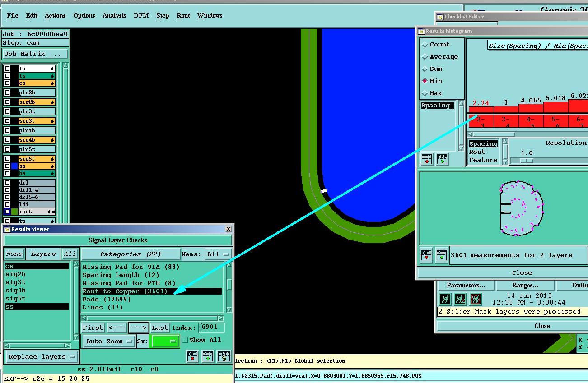The height and width of the screenshot is (383, 588).
Task: Select 'Rout to Copper (3601)' category
Action: [x=152, y=291]
